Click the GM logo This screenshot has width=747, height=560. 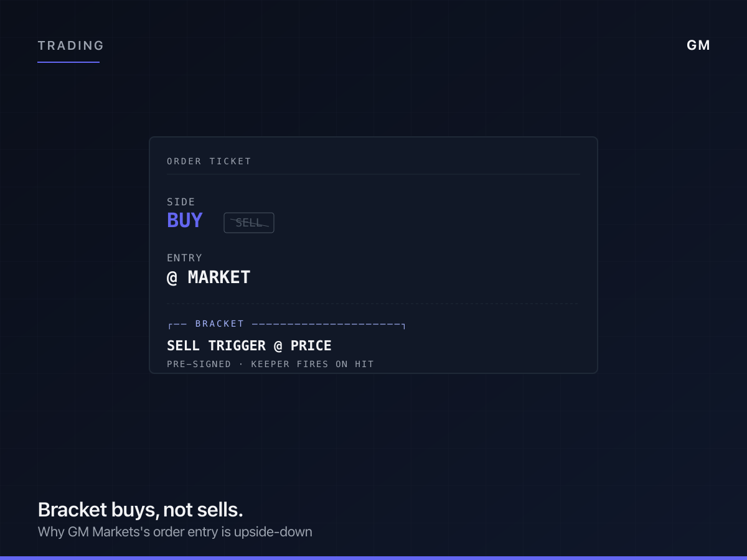[698, 45]
